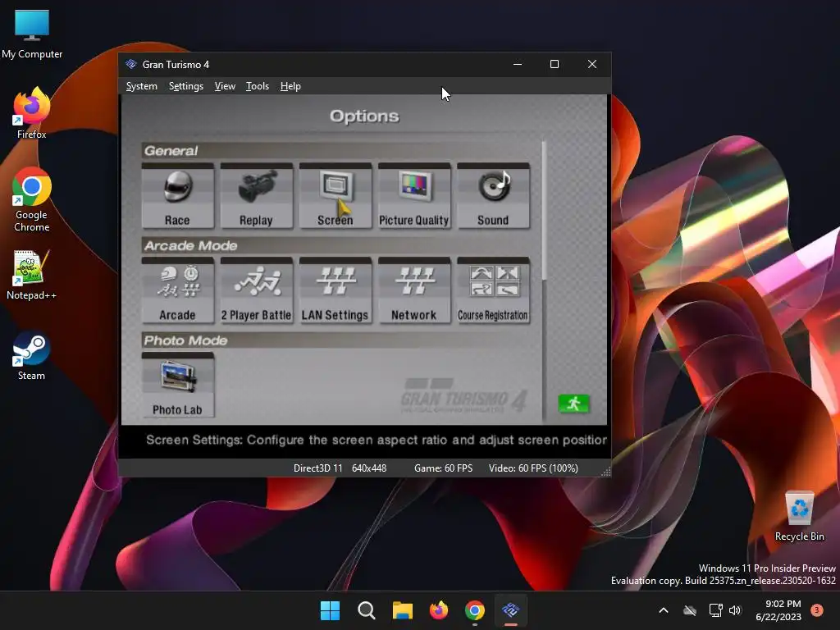
Task: Open taskbar Search
Action: pyautogui.click(x=367, y=610)
